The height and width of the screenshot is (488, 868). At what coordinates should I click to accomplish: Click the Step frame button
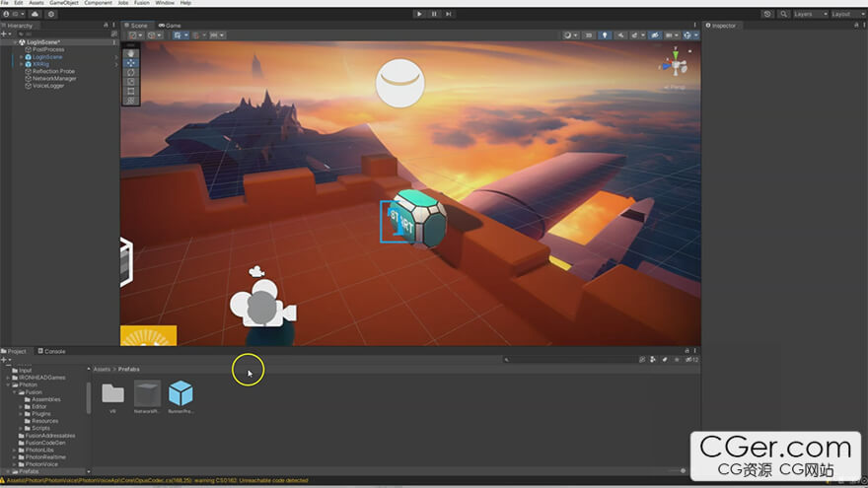tap(449, 14)
